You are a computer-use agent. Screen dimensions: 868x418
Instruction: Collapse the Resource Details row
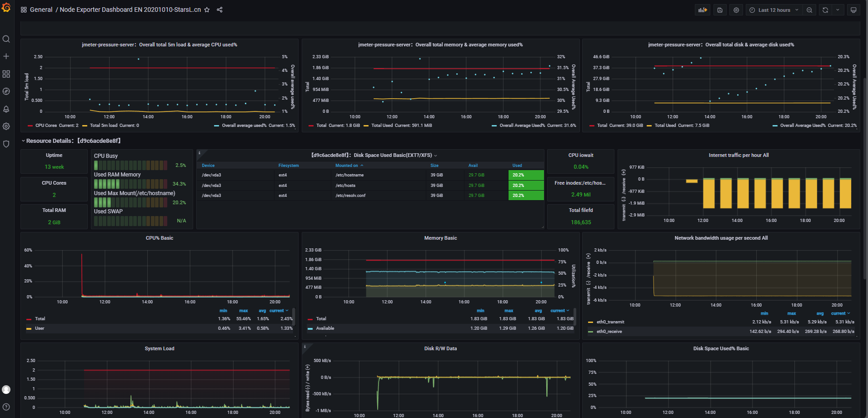(x=71, y=141)
